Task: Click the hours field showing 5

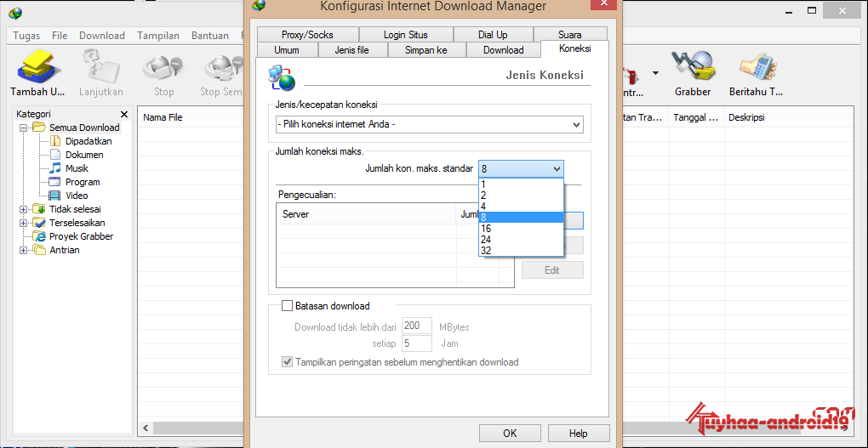Action: click(416, 343)
